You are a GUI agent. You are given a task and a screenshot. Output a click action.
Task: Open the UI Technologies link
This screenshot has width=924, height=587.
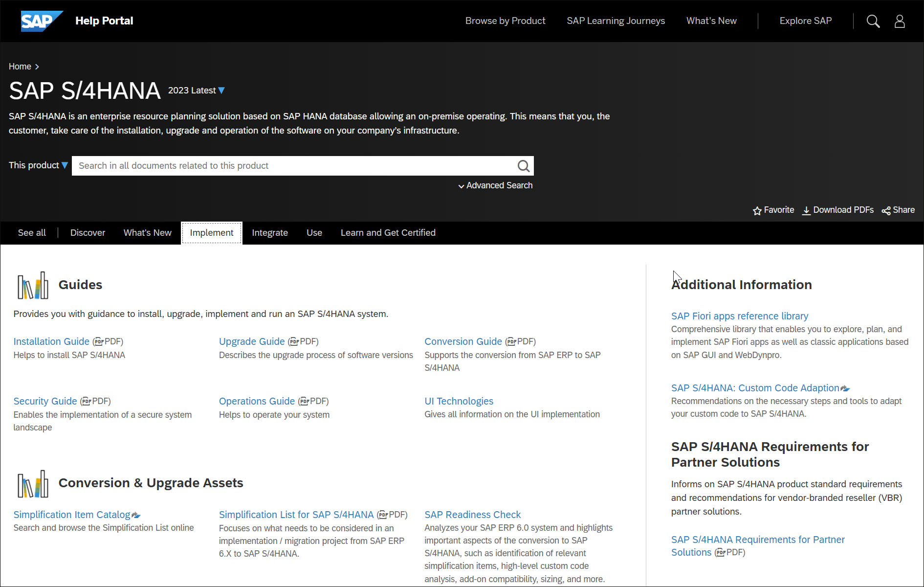tap(459, 401)
